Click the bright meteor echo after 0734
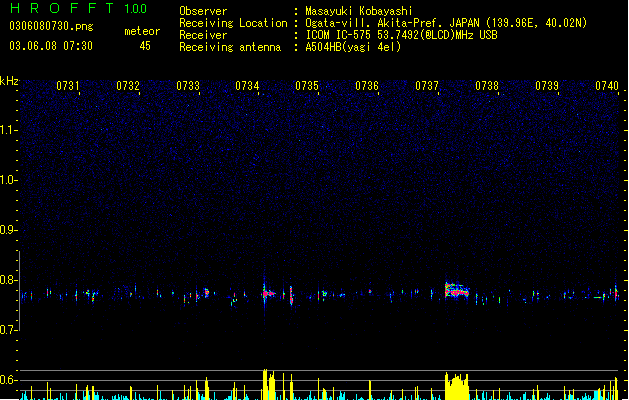Screen dimensions: 629x400 [x=268, y=294]
